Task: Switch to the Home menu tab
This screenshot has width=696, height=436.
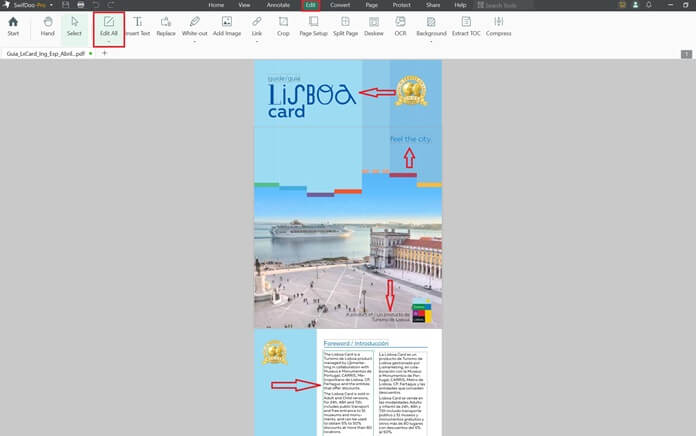Action: tap(216, 5)
